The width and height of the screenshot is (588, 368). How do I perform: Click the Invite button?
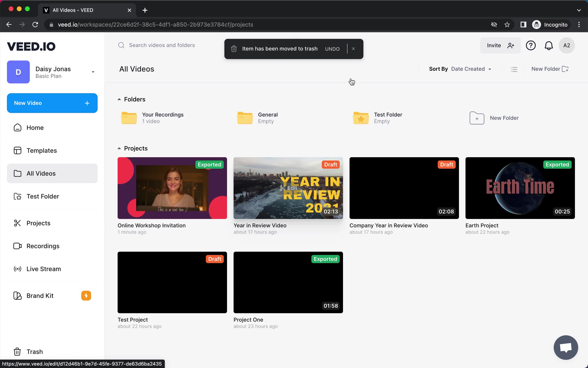pos(500,46)
